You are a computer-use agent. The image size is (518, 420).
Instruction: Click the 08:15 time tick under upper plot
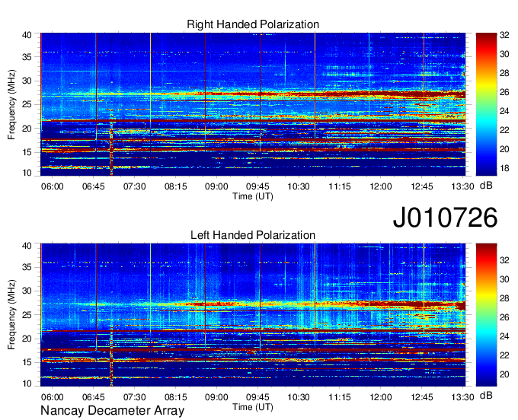[175, 186]
